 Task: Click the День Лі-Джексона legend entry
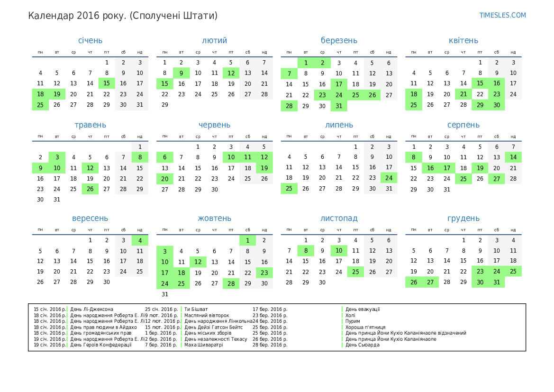click(x=92, y=310)
